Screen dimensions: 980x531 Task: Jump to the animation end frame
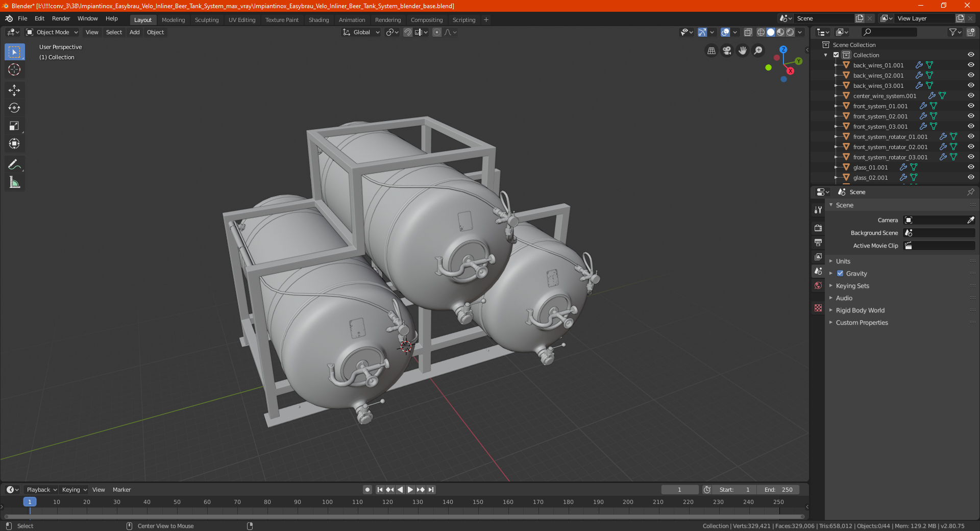(x=431, y=490)
